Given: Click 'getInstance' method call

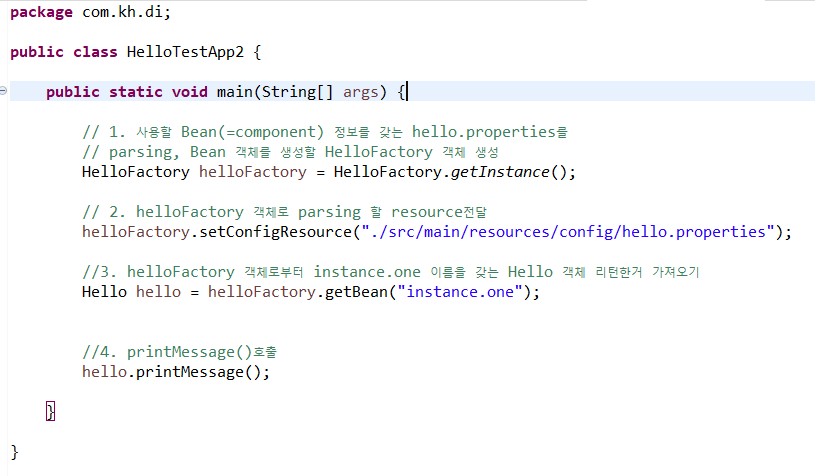Looking at the screenshot, I should coord(500,172).
